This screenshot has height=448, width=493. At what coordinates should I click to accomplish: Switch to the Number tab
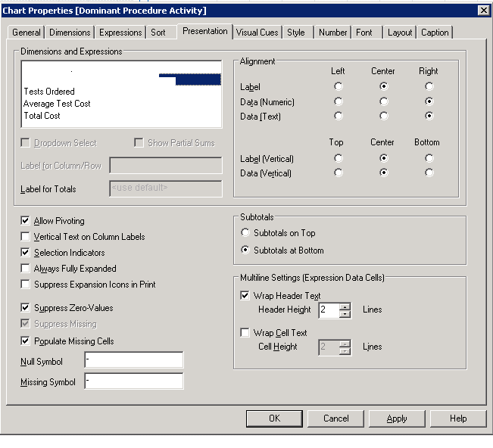[x=332, y=33]
